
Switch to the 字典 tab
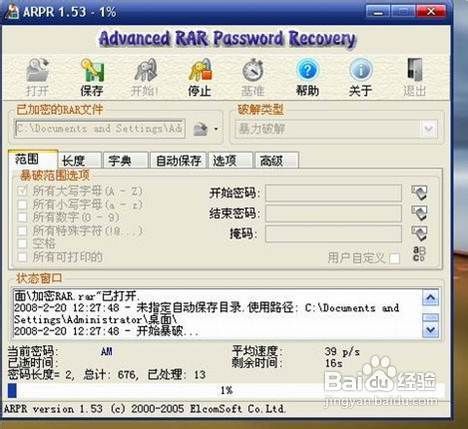(x=126, y=161)
